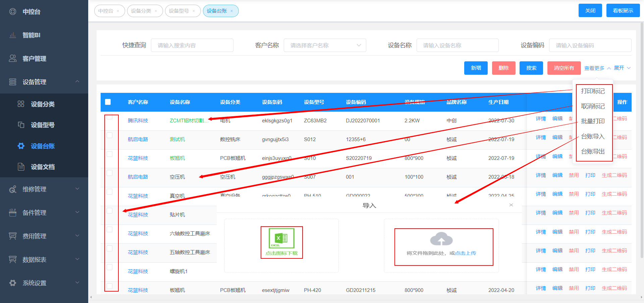This screenshot has width=644, height=303.
Task: Toggle the select-all checkbox in table header
Action: tap(108, 102)
